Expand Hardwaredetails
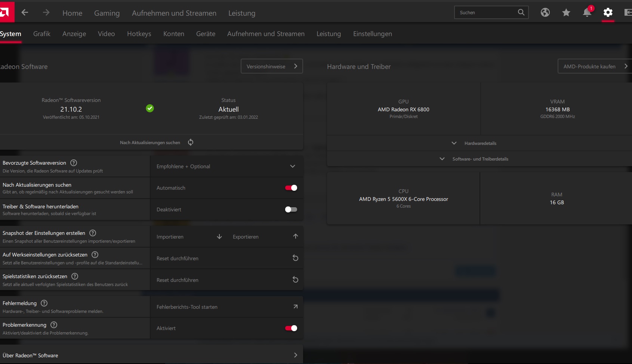 (x=480, y=143)
